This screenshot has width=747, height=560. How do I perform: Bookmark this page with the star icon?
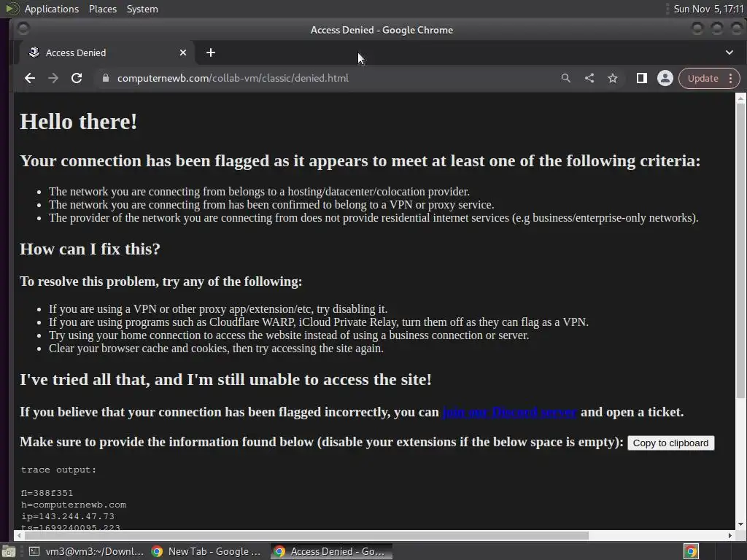(613, 78)
